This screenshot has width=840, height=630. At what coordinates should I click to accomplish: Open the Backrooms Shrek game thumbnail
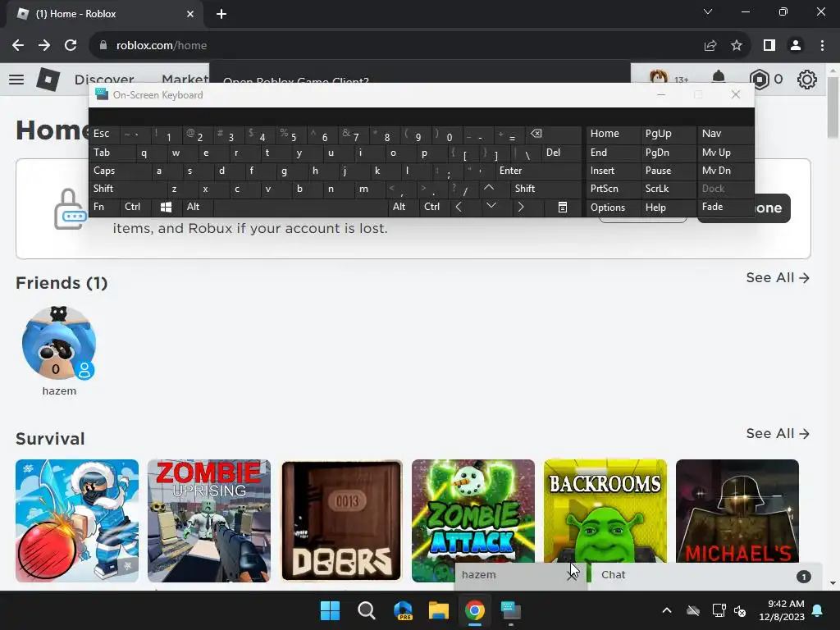605,512
